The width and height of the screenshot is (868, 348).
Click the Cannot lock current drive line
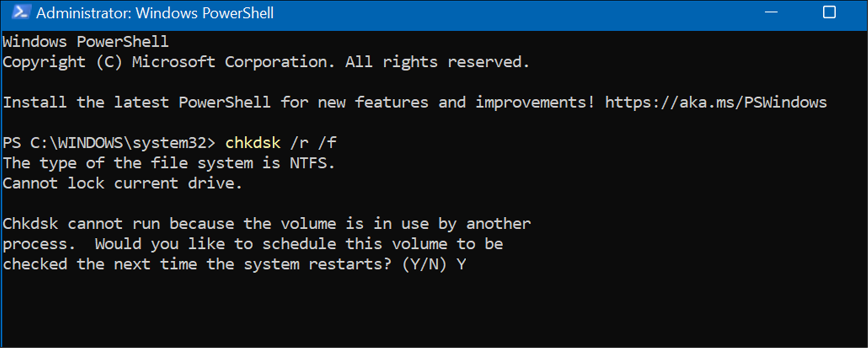pyautogui.click(x=121, y=183)
